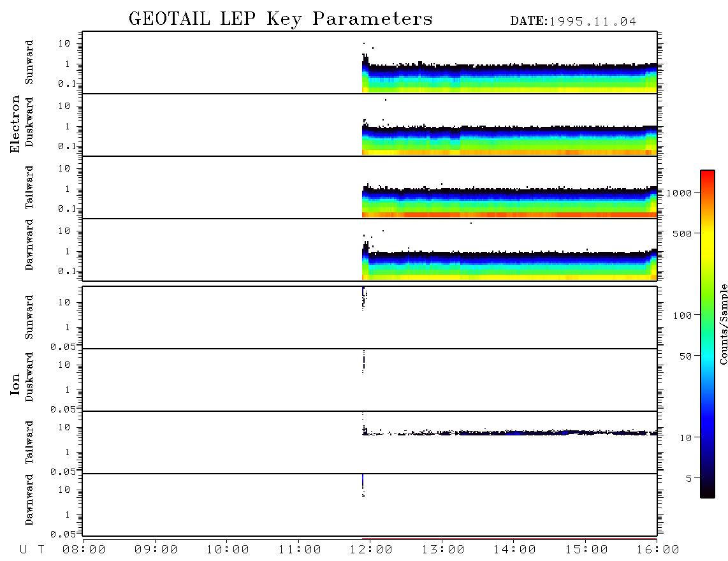Click the red bar along the time axis

(x=510, y=539)
